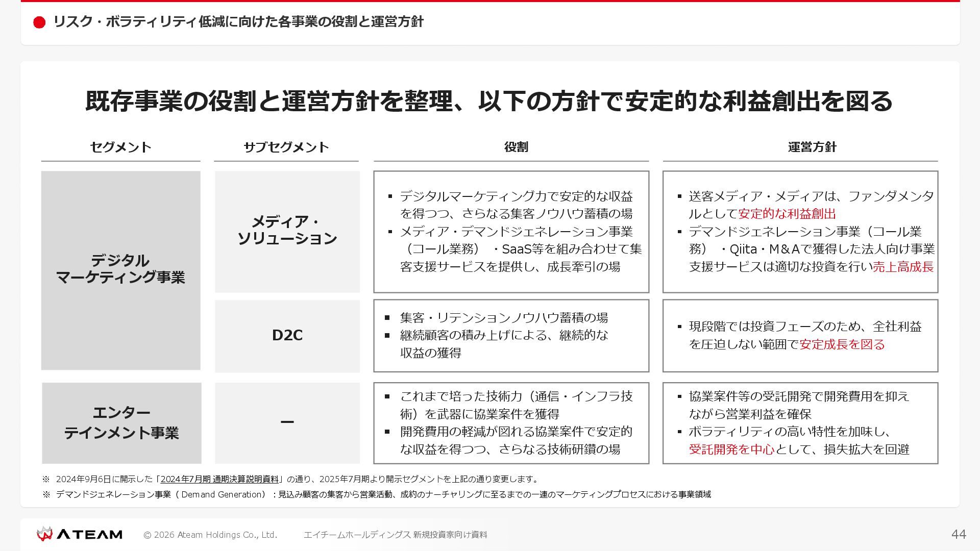Viewport: 980px width, 551px height.
Task: Click the デジタルマーケティング事業 segment cell
Action: pyautogui.click(x=120, y=269)
